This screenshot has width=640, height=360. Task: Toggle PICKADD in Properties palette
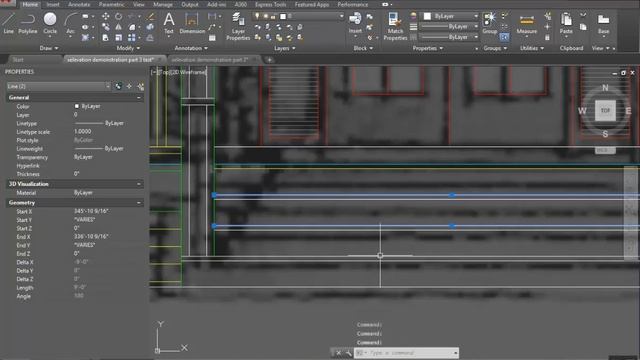[118, 86]
